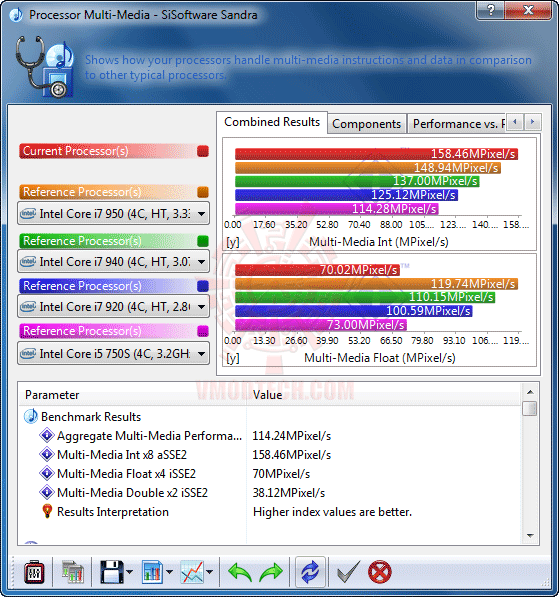
Task: Click the blue reference color swatch
Action: (203, 286)
